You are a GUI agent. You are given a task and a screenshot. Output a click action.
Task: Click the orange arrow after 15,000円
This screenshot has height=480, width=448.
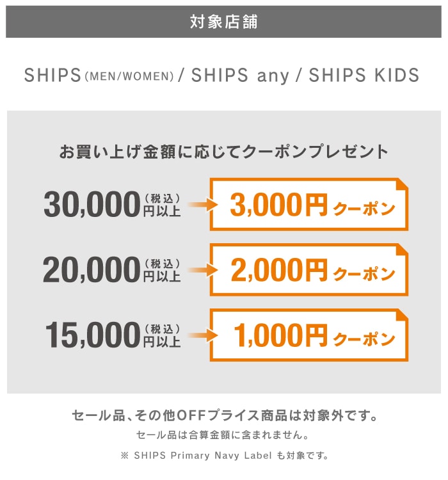coord(198,335)
